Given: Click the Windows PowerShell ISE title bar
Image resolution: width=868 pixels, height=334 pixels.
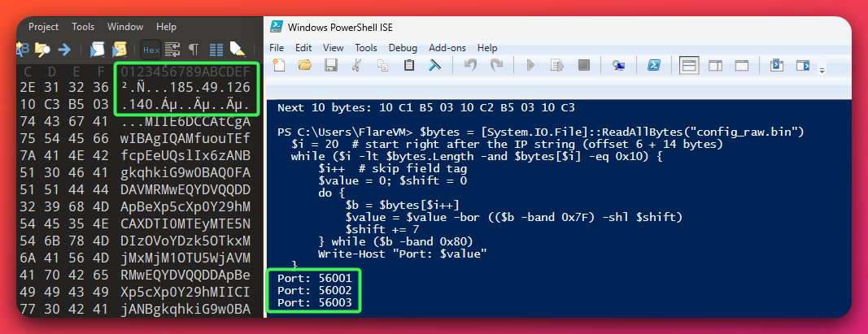Looking at the screenshot, I should [x=559, y=27].
